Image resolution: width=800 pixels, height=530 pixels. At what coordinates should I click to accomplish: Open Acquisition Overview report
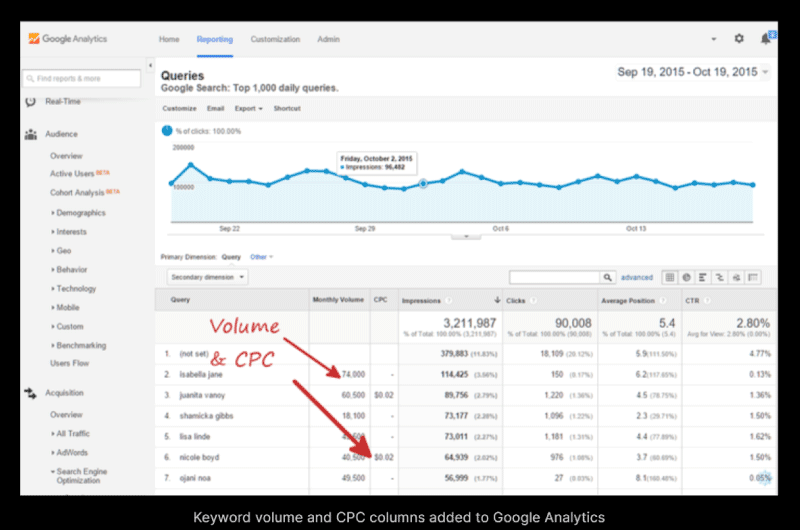click(x=66, y=415)
